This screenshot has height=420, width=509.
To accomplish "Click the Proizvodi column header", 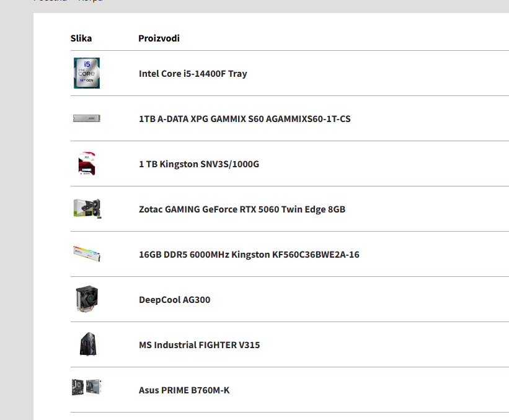I will tap(159, 38).
